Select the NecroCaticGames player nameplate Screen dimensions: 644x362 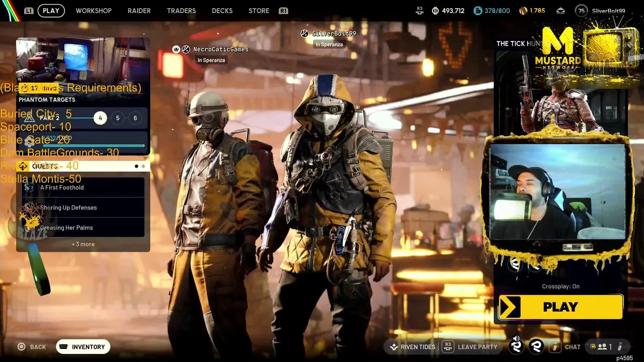point(221,49)
